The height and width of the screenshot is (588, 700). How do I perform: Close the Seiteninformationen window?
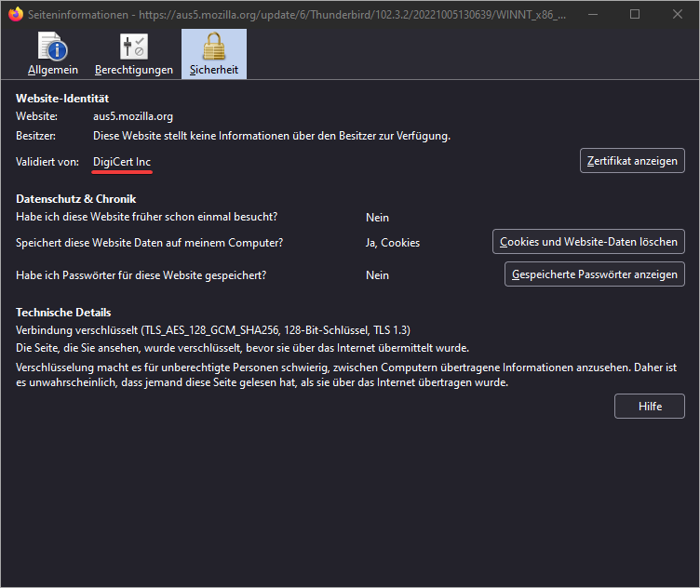[x=678, y=14]
